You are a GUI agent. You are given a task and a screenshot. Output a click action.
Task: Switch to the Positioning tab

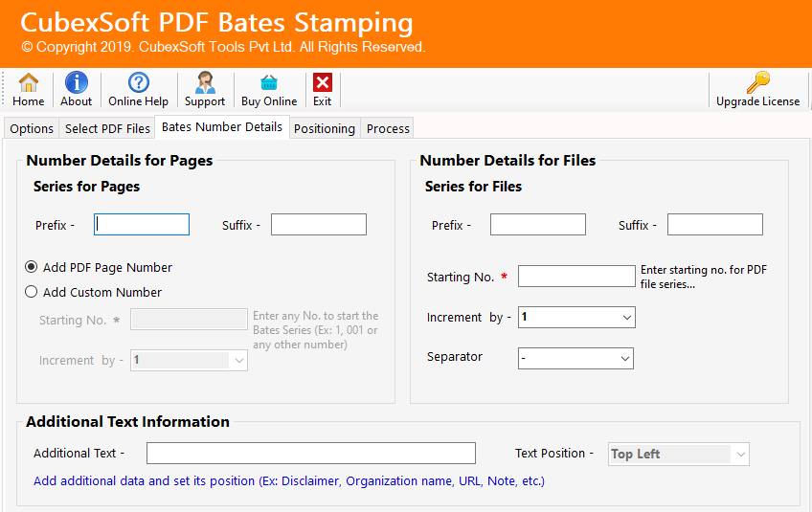(x=324, y=129)
